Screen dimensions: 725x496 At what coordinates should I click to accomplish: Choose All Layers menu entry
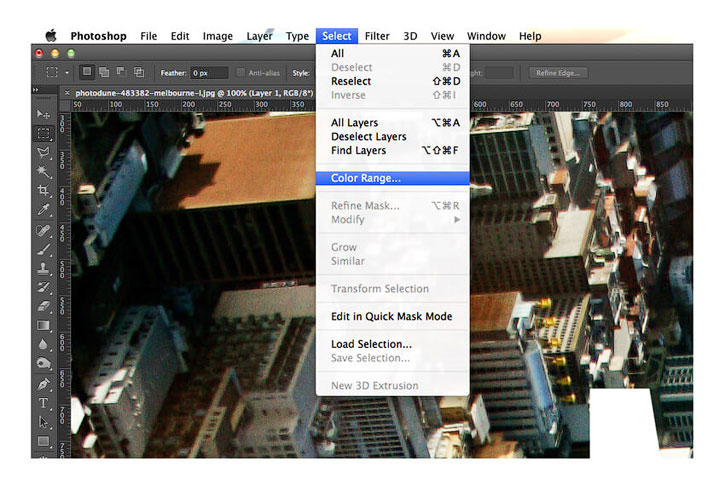pos(393,123)
